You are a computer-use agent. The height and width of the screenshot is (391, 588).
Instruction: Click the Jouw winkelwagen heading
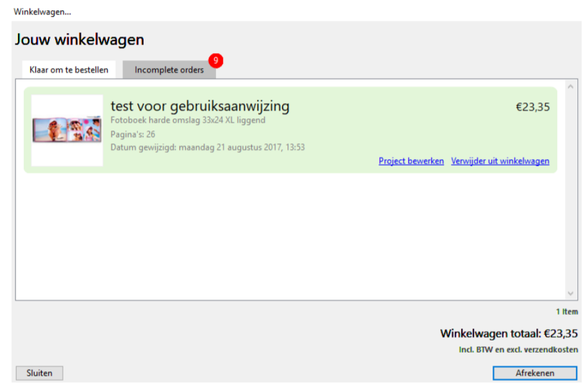point(79,40)
